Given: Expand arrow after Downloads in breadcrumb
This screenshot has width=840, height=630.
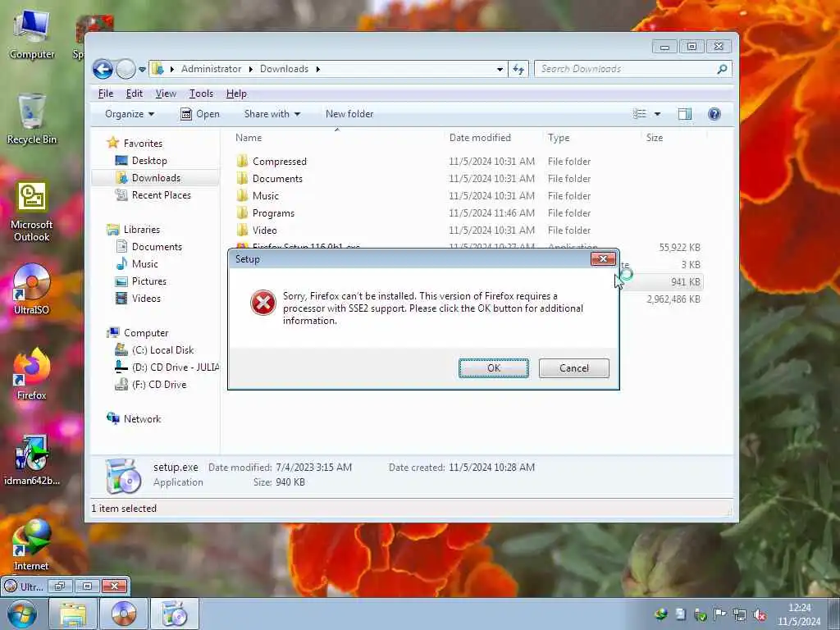Looking at the screenshot, I should (317, 69).
